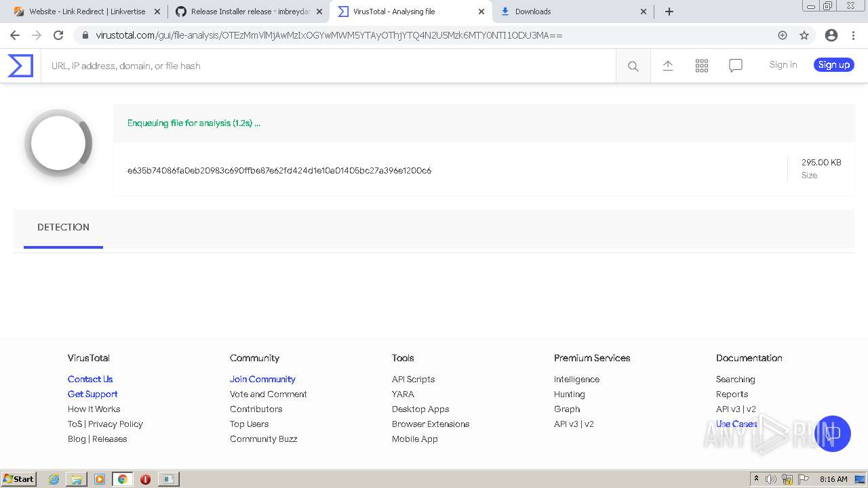Click the 295.00 KB size value
The width and height of the screenshot is (868, 488).
821,163
